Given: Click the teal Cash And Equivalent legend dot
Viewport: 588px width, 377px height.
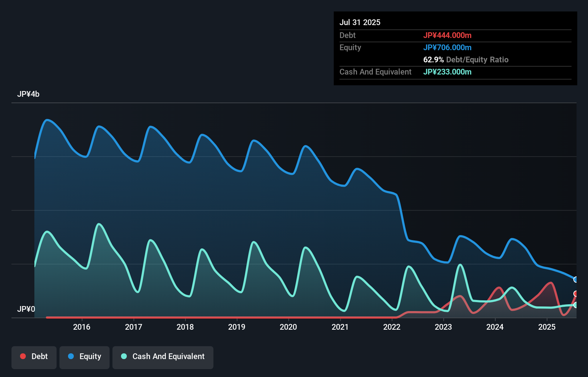Looking at the screenshot, I should (x=124, y=357).
